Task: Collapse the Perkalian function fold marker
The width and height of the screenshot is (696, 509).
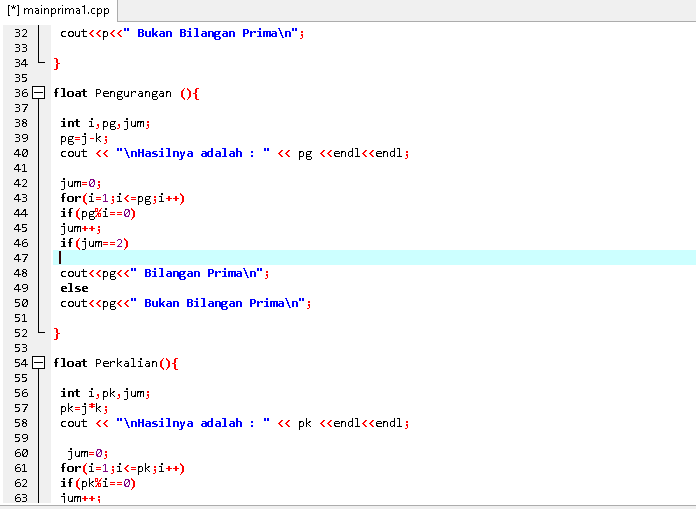Action: coord(39,363)
